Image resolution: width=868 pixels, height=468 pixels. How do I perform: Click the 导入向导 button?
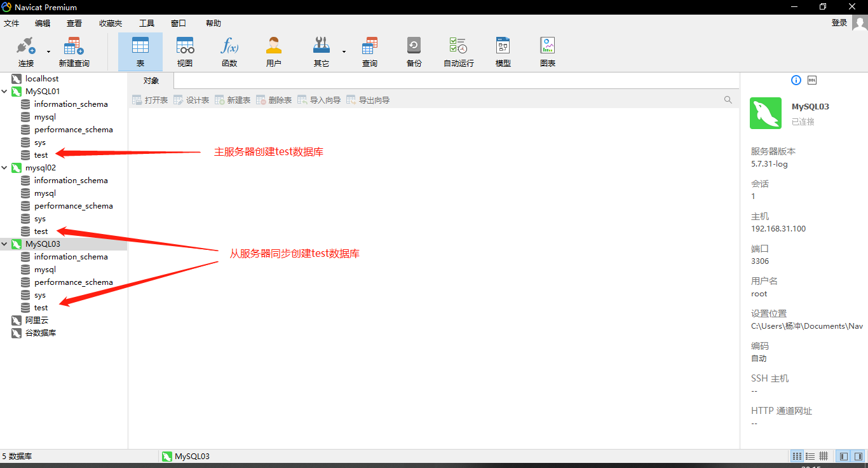tap(319, 100)
